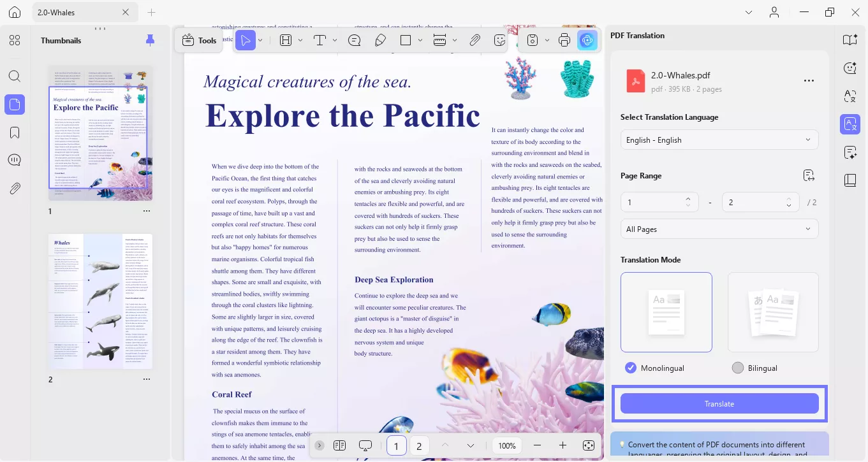The width and height of the screenshot is (868, 462).
Task: Select the Comment speech-bubble tool
Action: tap(354, 40)
